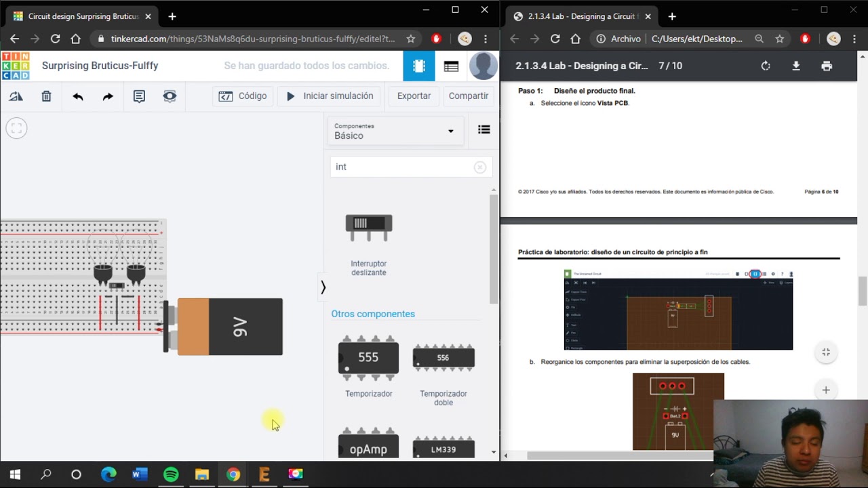Switch to circuit view icon
Image resolution: width=868 pixels, height=488 pixels.
tap(419, 66)
